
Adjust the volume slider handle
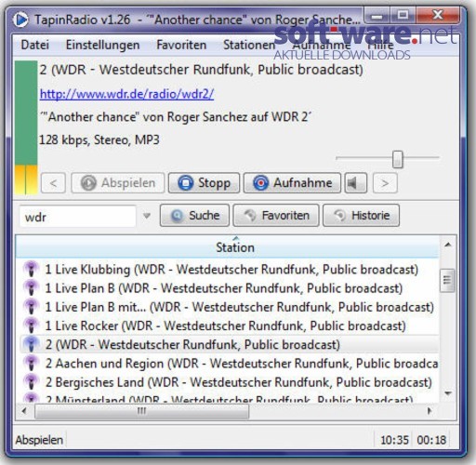coord(398,159)
